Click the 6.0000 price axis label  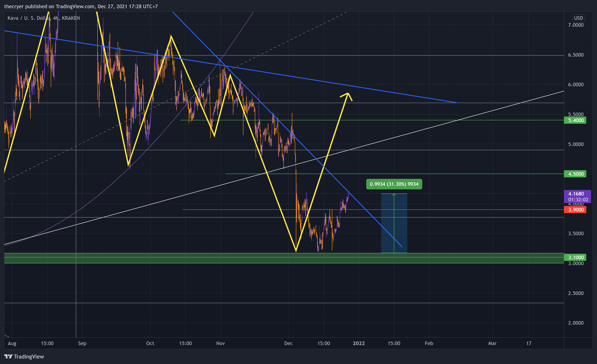[576, 84]
